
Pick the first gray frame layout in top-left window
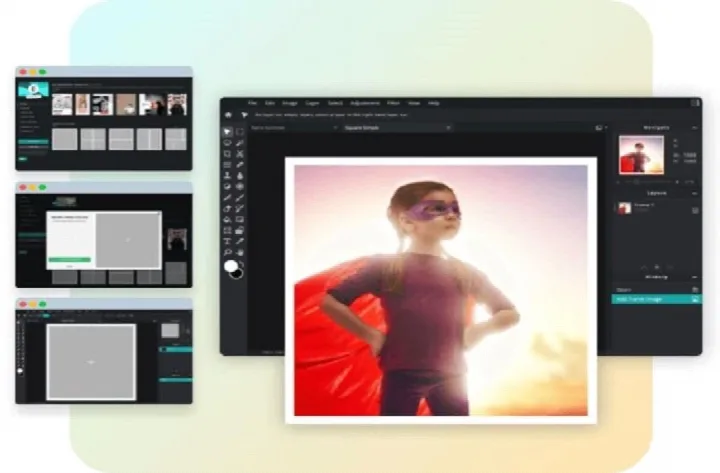point(64,139)
